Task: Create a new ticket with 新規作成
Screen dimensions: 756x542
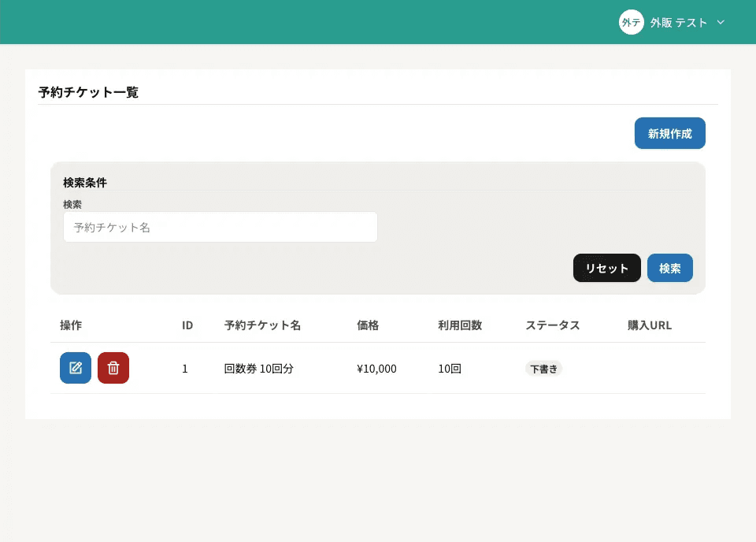Action: click(669, 133)
